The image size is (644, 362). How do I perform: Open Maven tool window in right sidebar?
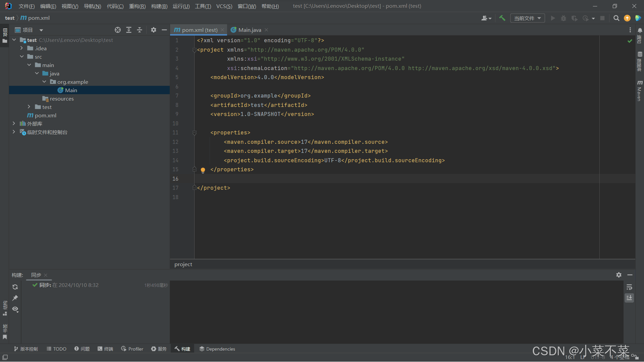pyautogui.click(x=640, y=90)
